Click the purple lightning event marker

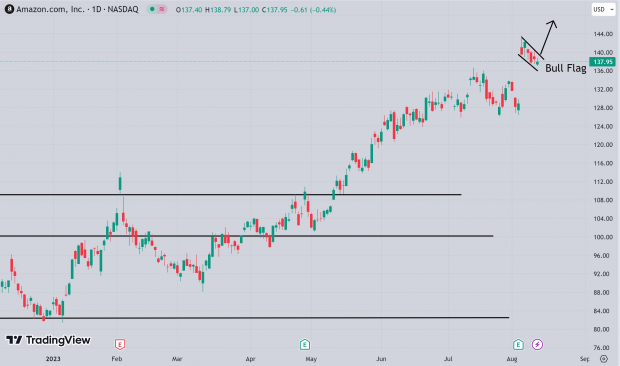pyautogui.click(x=537, y=345)
